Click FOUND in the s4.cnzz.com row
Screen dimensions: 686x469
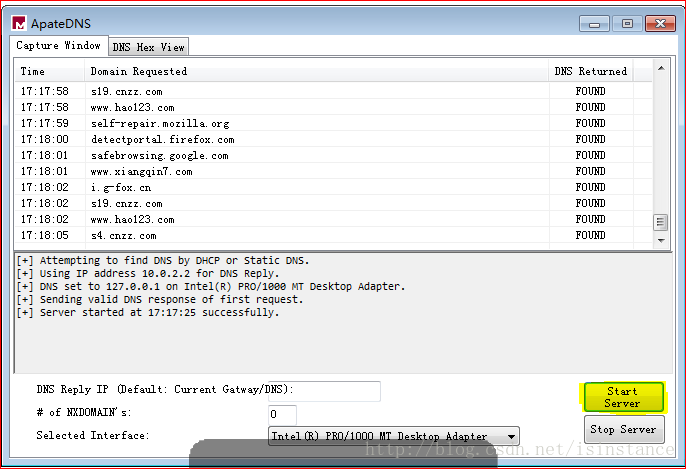click(591, 235)
